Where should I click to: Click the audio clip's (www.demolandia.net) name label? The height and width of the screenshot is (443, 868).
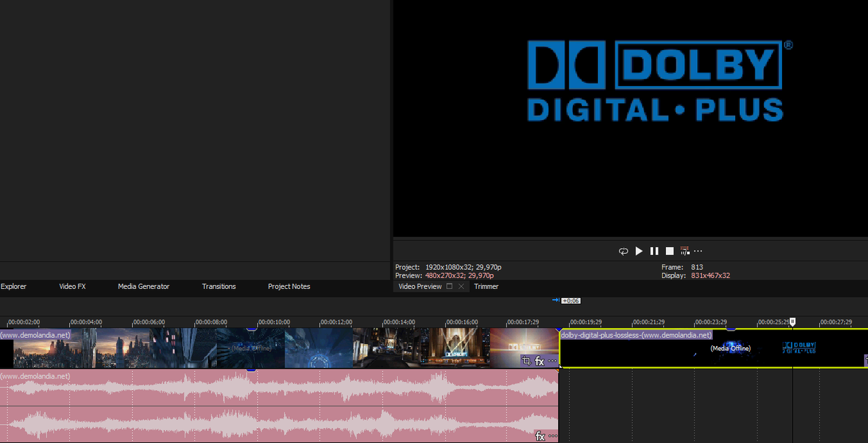point(35,376)
